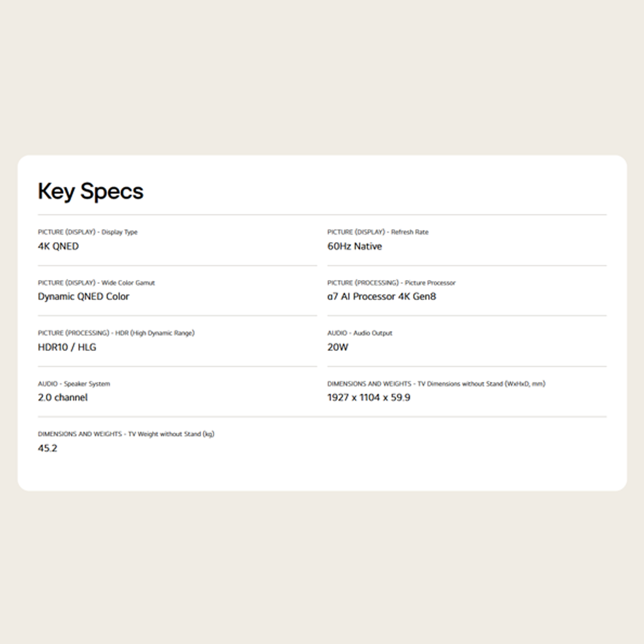Click the Wide Color Gamut label
Viewport: 644px width, 644px height.
click(97, 283)
